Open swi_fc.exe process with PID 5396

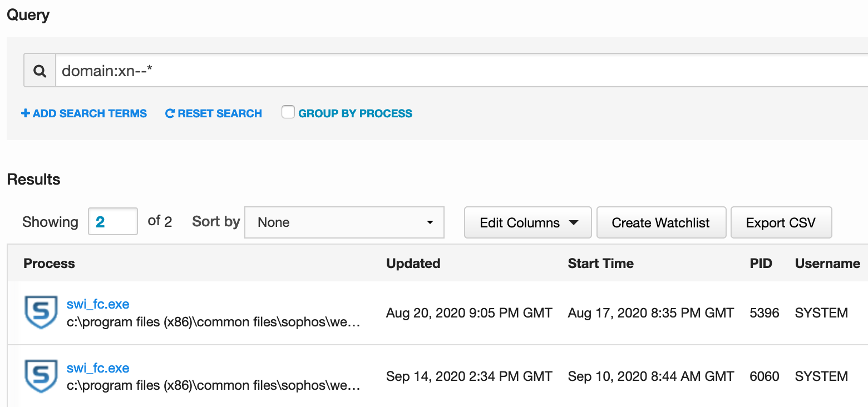pos(98,304)
